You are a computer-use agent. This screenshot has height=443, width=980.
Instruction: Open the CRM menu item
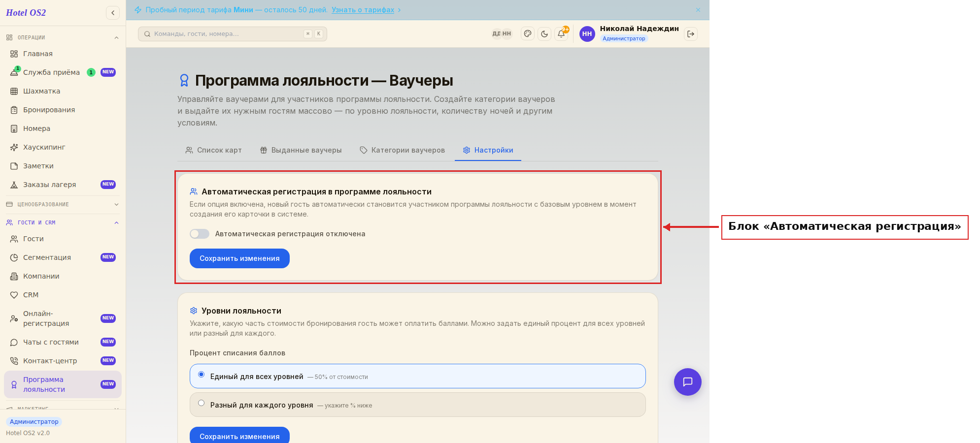coord(63,295)
